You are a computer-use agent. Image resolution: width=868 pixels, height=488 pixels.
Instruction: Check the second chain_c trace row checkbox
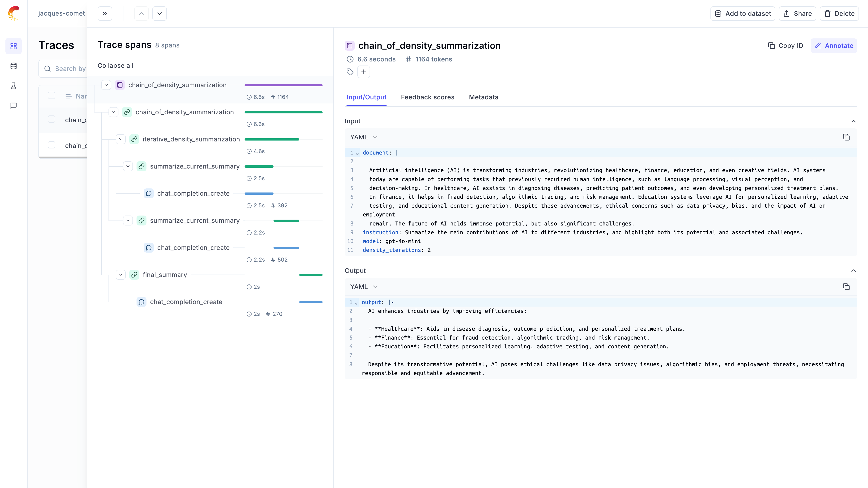point(52,145)
